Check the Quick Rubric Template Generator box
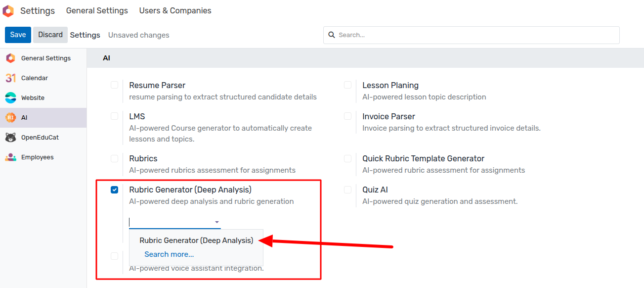 click(348, 158)
